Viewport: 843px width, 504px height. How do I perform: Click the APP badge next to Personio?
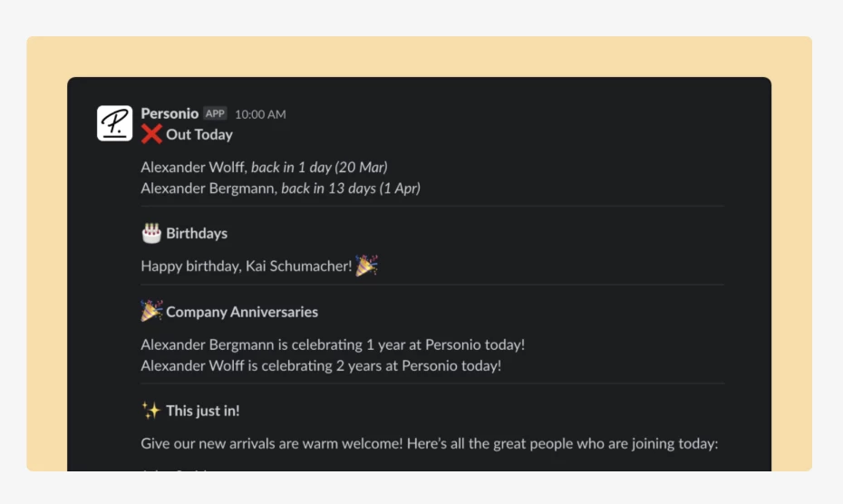click(x=215, y=113)
